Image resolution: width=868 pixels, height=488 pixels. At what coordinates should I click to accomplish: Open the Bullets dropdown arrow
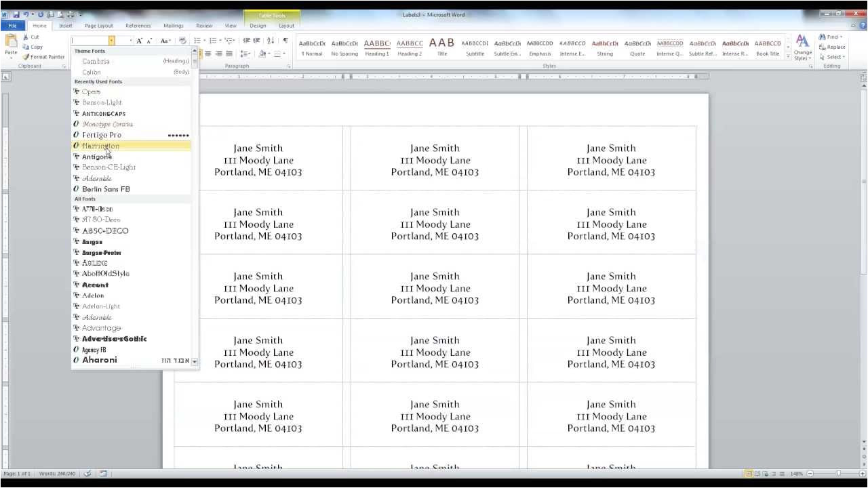205,41
